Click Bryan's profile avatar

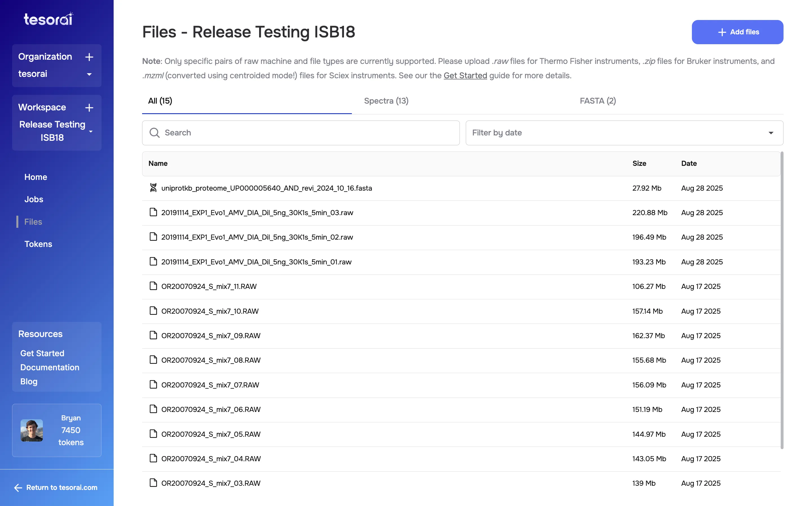point(32,430)
